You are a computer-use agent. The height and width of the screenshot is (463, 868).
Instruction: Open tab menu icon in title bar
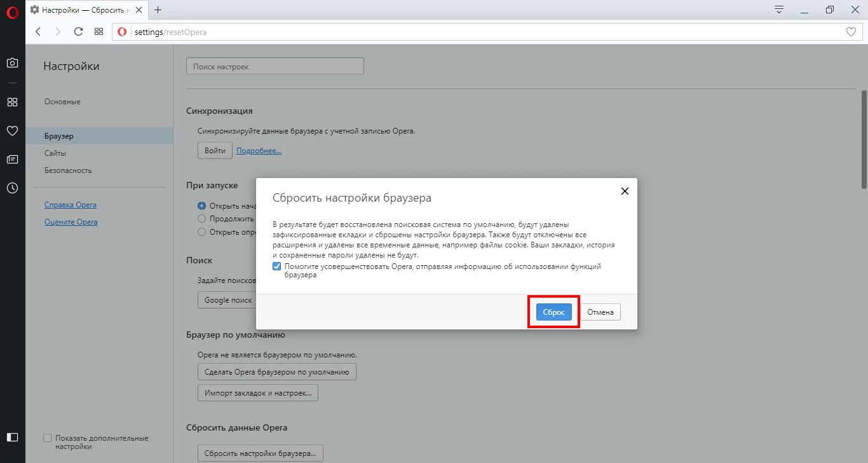tap(779, 10)
